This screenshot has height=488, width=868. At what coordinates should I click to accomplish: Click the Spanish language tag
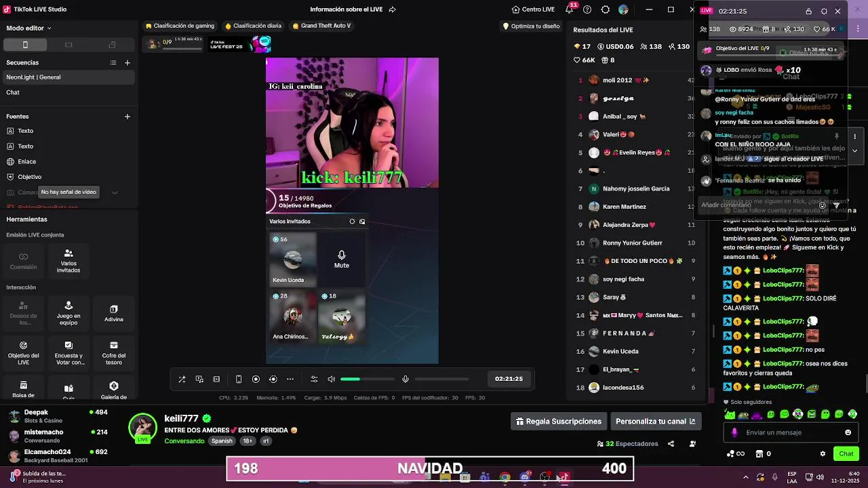pos(222,441)
